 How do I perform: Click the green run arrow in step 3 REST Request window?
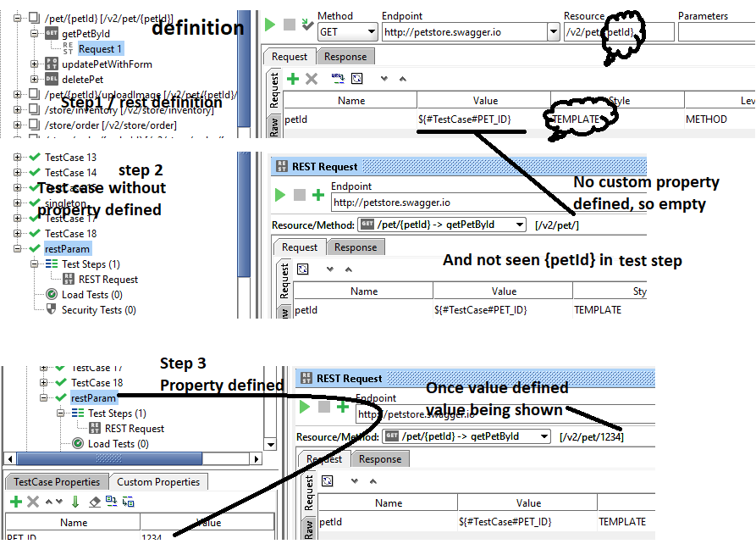305,407
